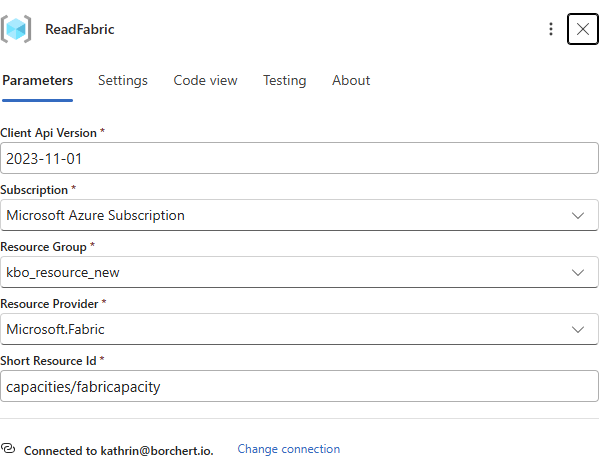The image size is (613, 470).
Task: Click the Resource Group label
Action: 47,247
